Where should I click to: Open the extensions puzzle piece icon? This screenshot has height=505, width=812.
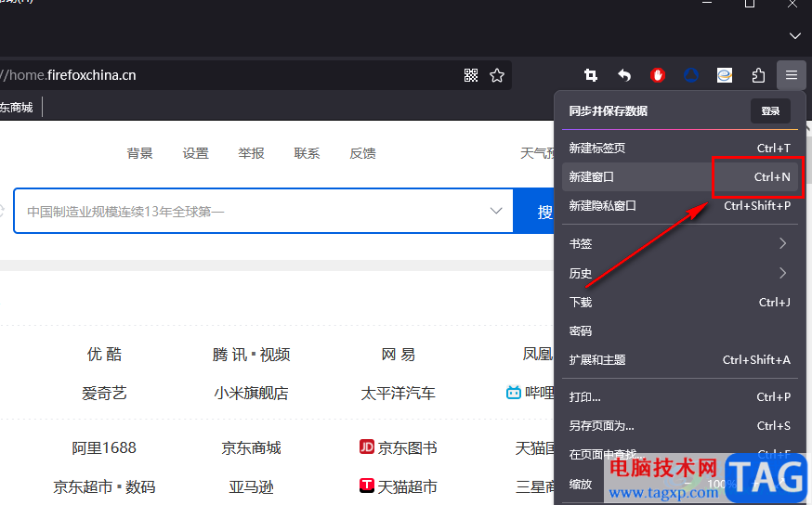tap(758, 75)
